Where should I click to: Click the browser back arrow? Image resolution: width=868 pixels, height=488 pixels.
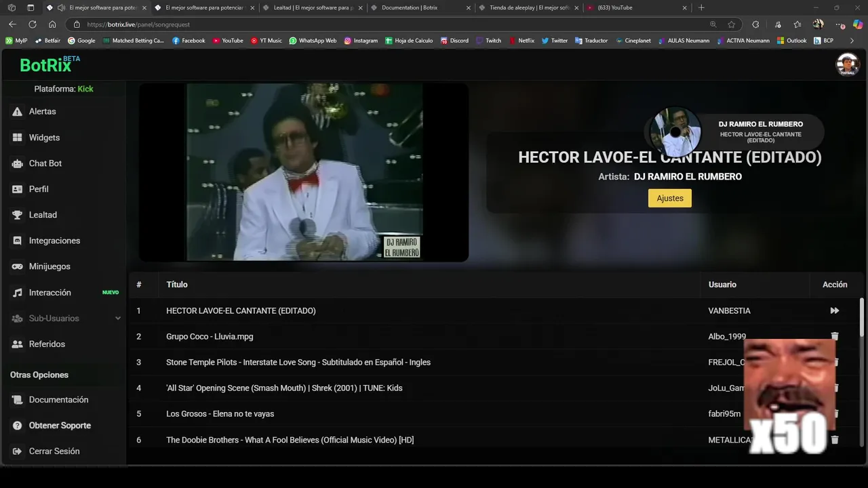point(12,24)
